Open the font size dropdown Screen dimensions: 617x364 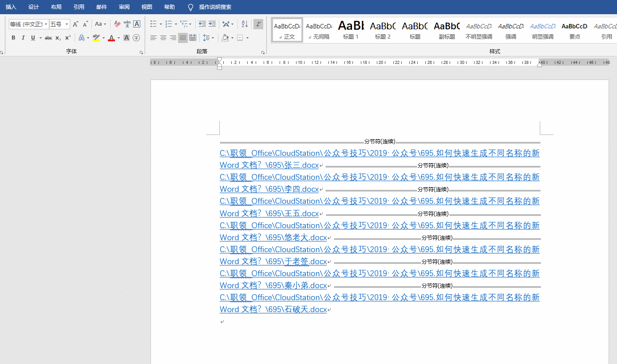[x=67, y=24]
